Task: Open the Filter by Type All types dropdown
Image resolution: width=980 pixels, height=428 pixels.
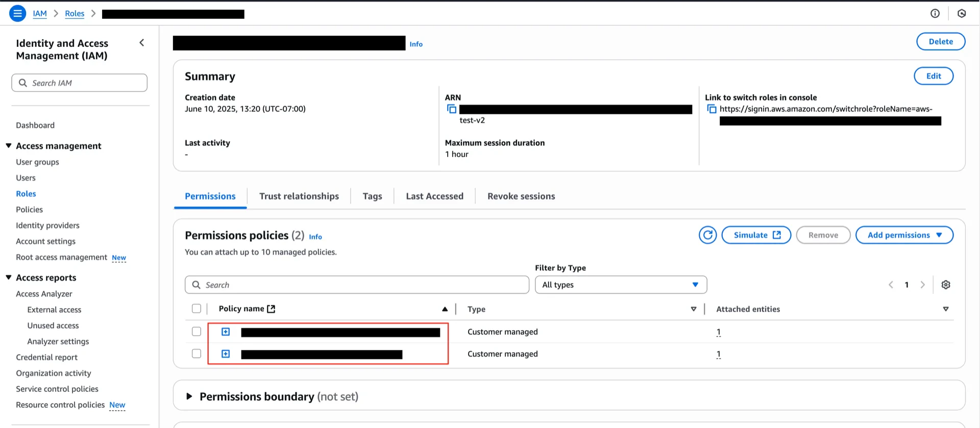Action: click(x=621, y=285)
